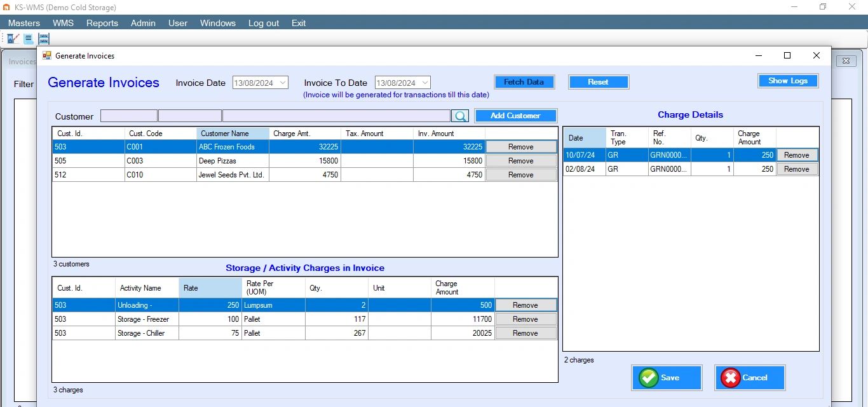Expand the Invoice To Date dropdown

point(424,82)
